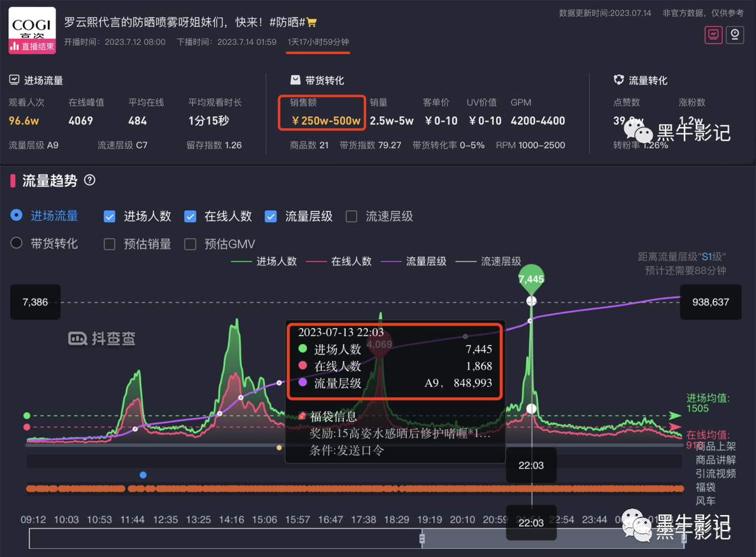Uncheck the 进场人数 checkbox

(109, 216)
